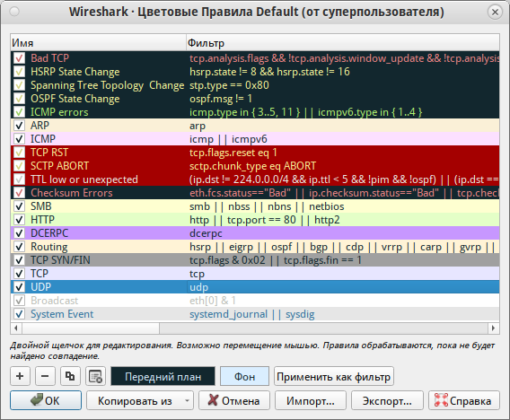510x420 pixels.
Task: Click the Экспорт... button
Action: point(387,400)
